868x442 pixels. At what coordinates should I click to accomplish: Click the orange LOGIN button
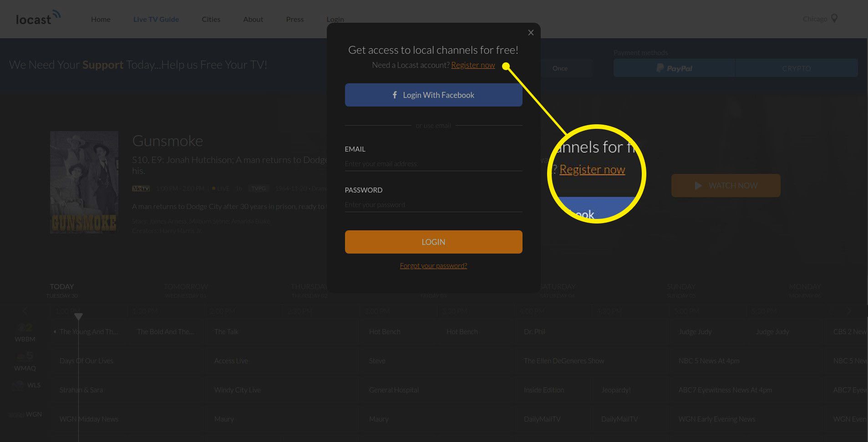coord(433,242)
